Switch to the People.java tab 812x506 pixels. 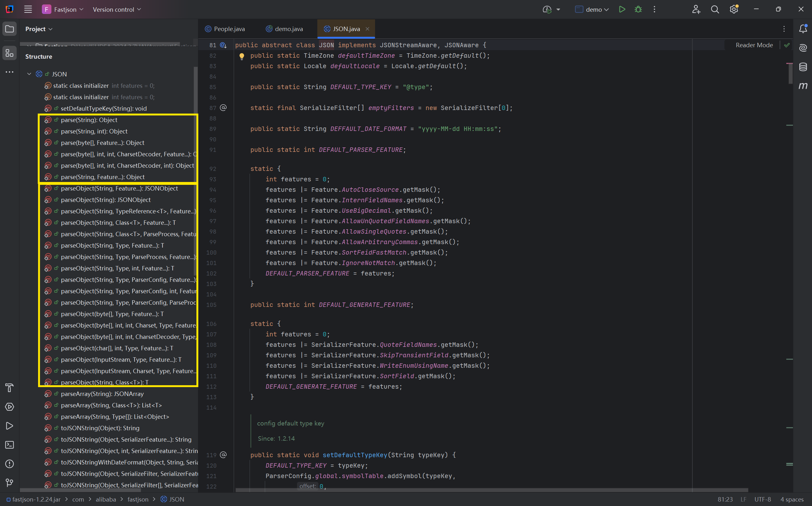coord(225,29)
